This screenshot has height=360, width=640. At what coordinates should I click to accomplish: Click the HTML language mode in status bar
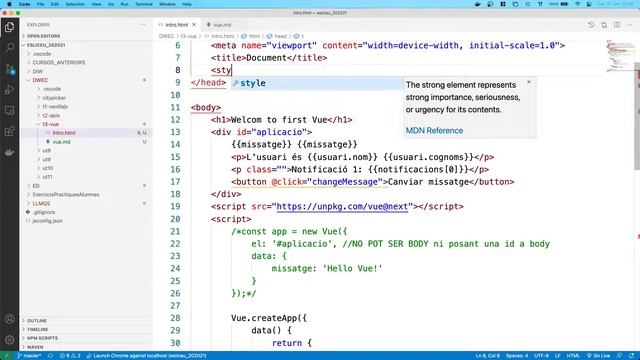point(573,356)
